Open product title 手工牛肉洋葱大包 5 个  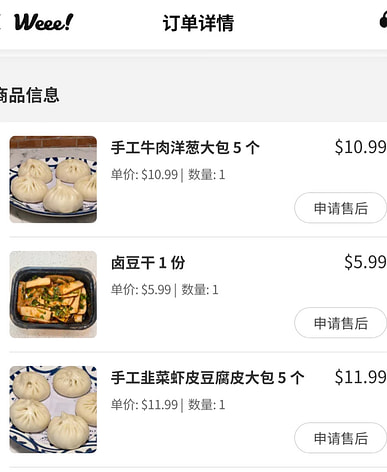185,148
